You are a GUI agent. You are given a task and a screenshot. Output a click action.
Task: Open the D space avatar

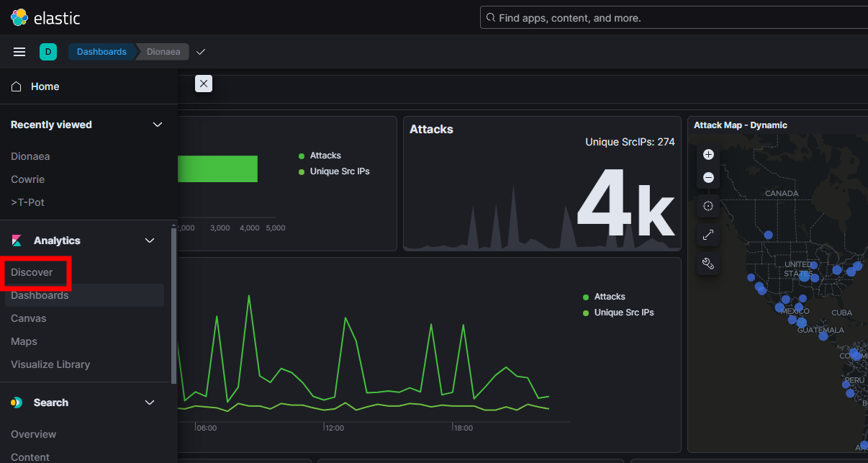[48, 52]
